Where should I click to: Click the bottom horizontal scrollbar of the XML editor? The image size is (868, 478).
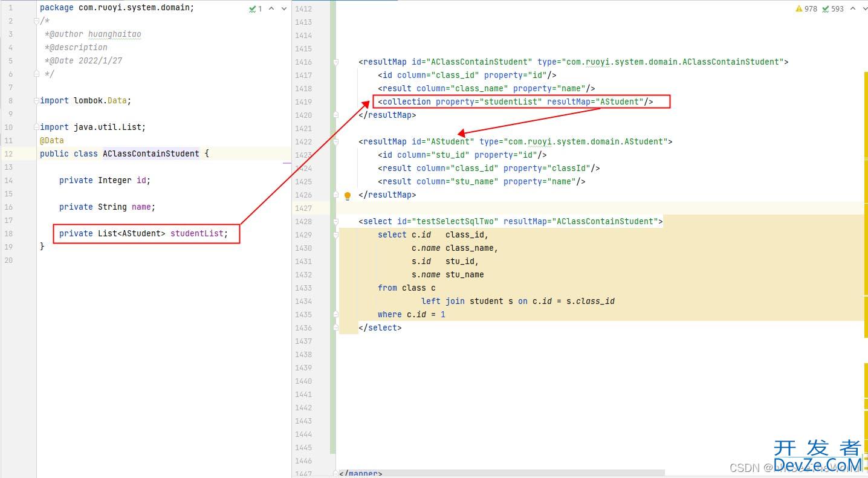coord(502,473)
